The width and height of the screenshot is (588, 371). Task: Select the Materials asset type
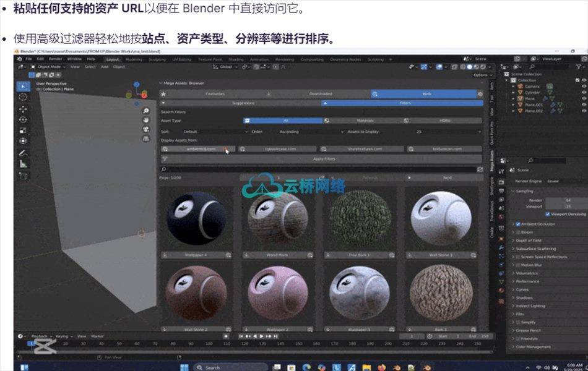pos(363,121)
